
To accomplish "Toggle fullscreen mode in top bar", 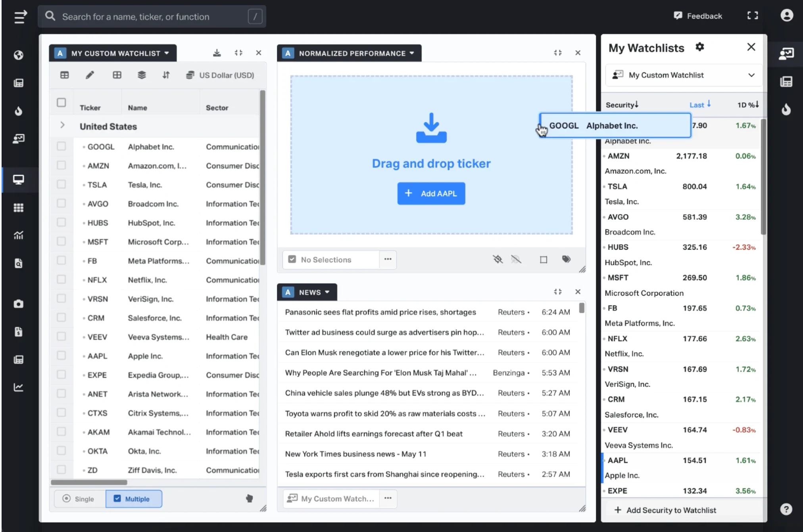I will click(x=753, y=16).
